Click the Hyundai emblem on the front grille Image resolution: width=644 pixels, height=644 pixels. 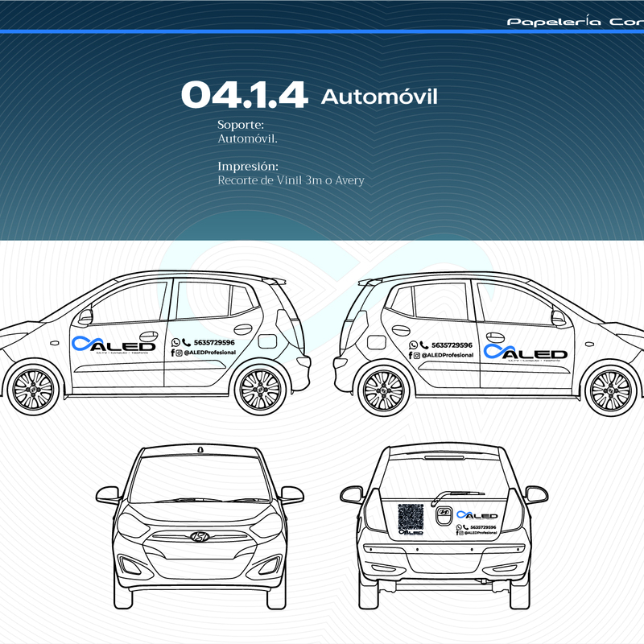196,537
